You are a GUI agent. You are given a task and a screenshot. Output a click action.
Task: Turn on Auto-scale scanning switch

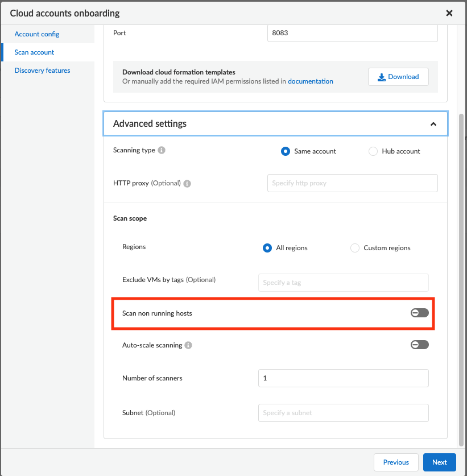(x=420, y=345)
